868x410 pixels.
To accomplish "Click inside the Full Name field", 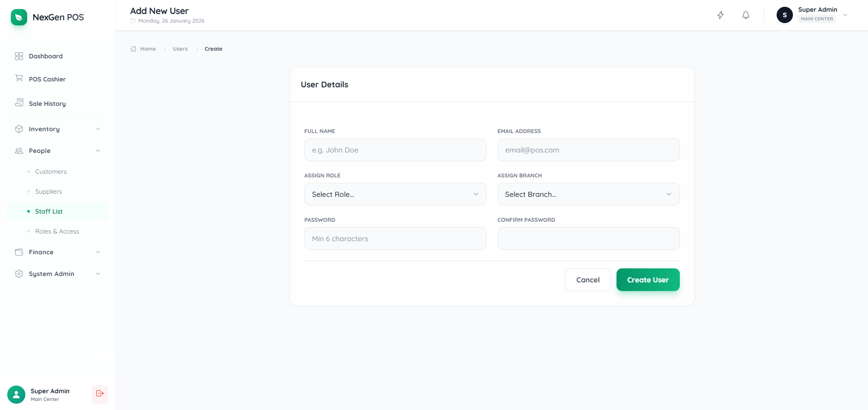I will pos(395,150).
